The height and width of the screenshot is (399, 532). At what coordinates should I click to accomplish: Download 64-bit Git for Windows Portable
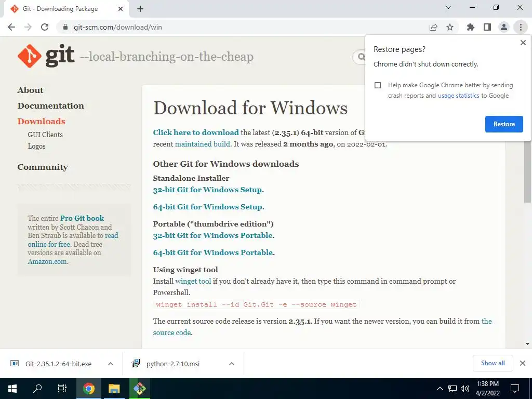tap(212, 253)
